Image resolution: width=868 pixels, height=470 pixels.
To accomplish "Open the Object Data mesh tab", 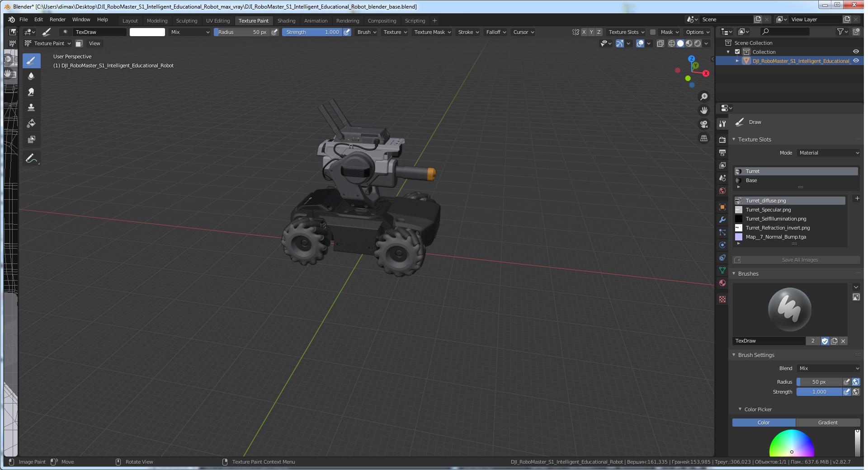I will pos(722,270).
